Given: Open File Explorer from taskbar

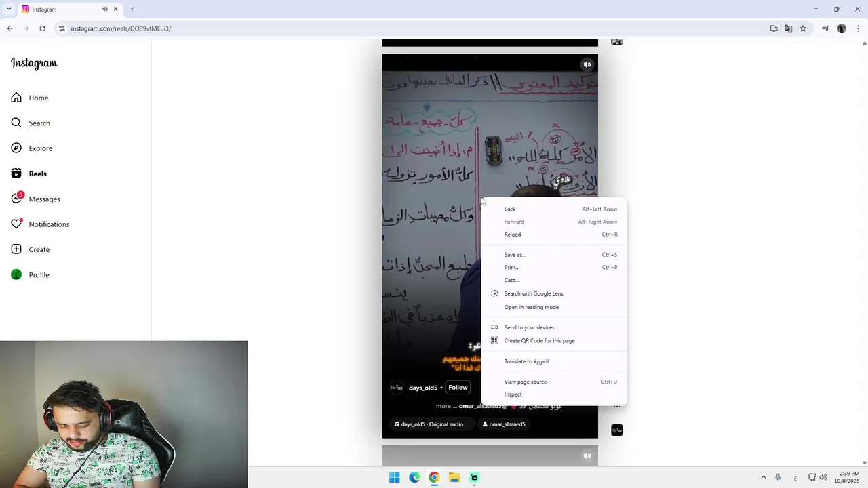Looking at the screenshot, I should (454, 477).
